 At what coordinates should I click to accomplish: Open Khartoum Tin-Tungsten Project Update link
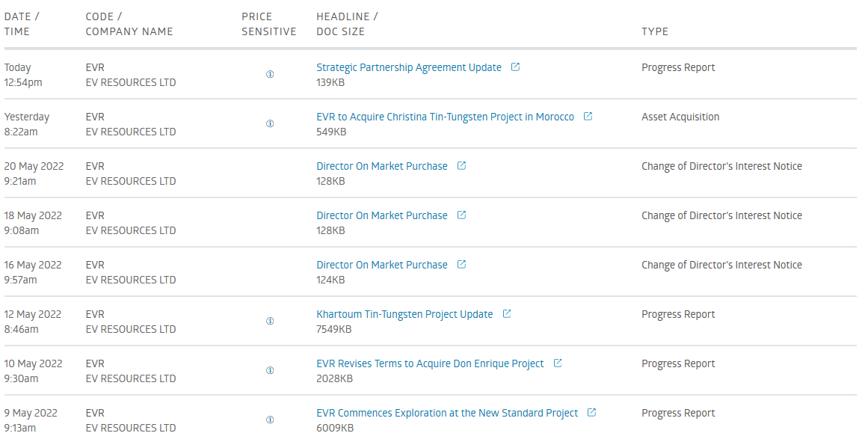pyautogui.click(x=404, y=314)
